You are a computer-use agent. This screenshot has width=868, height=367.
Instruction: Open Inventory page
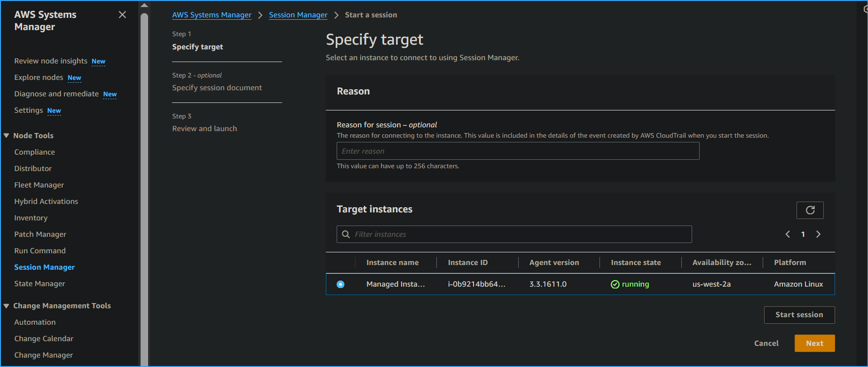click(31, 218)
